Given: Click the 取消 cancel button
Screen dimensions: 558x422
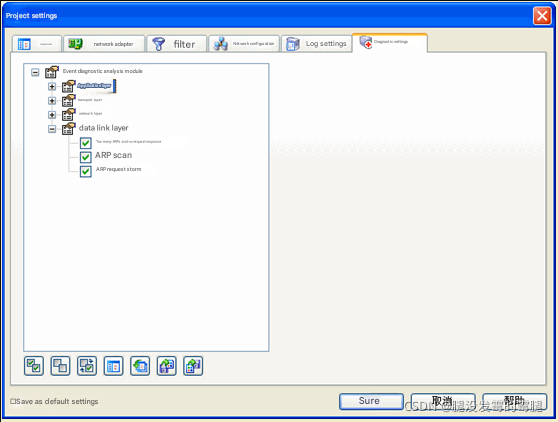Looking at the screenshot, I should 443,401.
